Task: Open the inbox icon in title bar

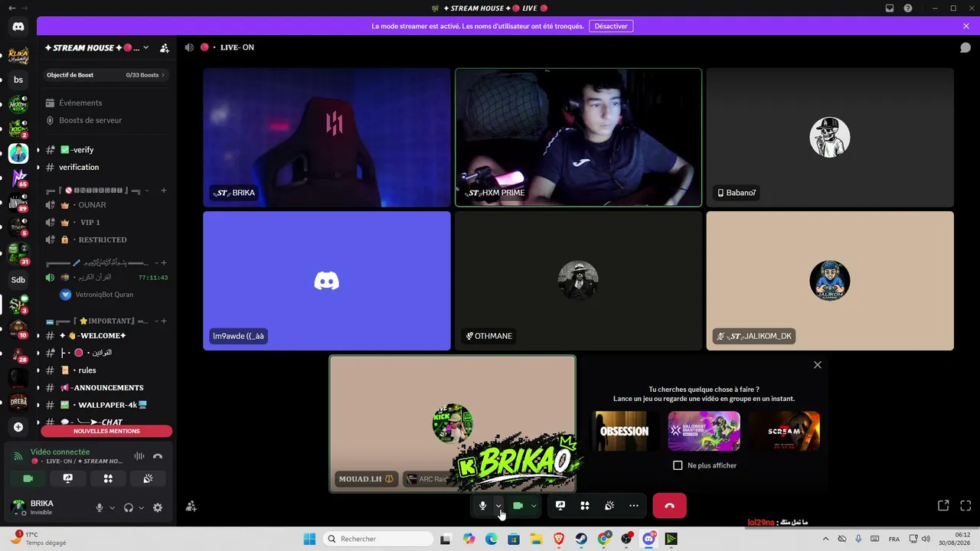Action: click(890, 8)
